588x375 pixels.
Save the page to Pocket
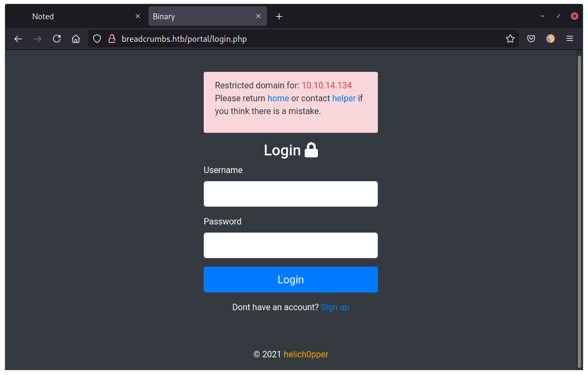(x=531, y=39)
